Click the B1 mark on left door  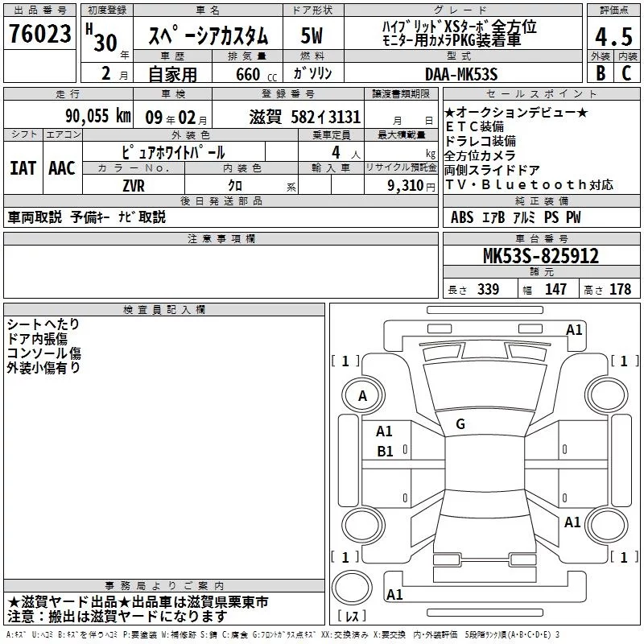click(x=386, y=452)
